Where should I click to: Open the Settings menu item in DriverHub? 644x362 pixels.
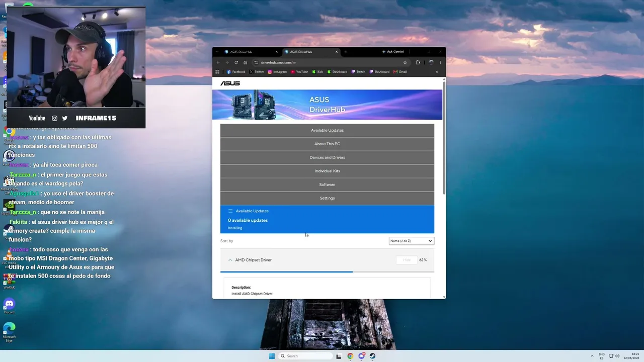327,198
